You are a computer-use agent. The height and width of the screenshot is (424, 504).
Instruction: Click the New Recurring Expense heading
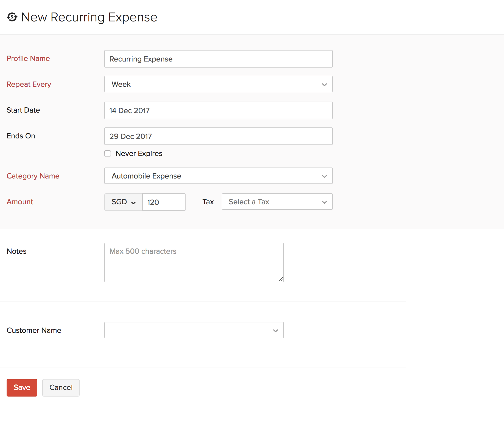click(89, 17)
